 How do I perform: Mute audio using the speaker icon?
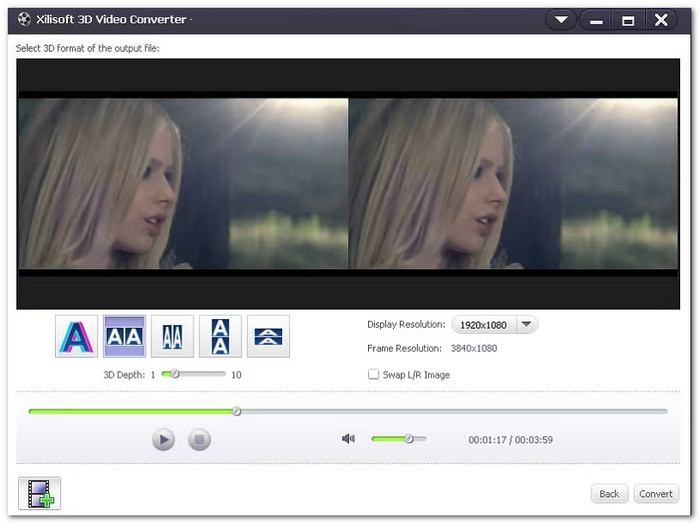tap(348, 439)
